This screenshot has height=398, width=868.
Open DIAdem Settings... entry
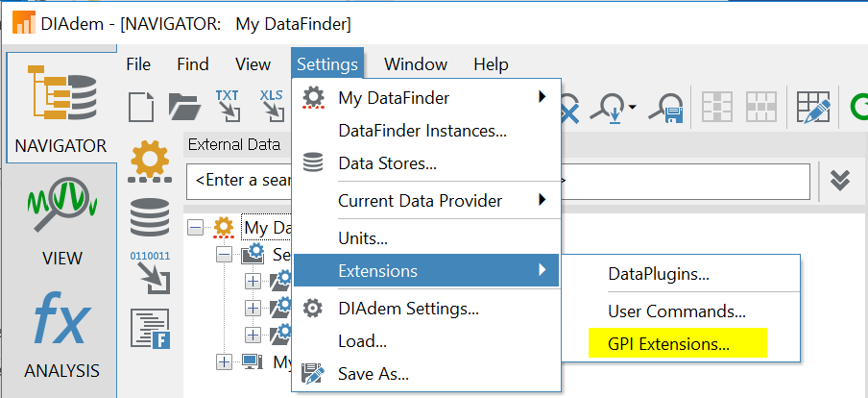pos(426,309)
